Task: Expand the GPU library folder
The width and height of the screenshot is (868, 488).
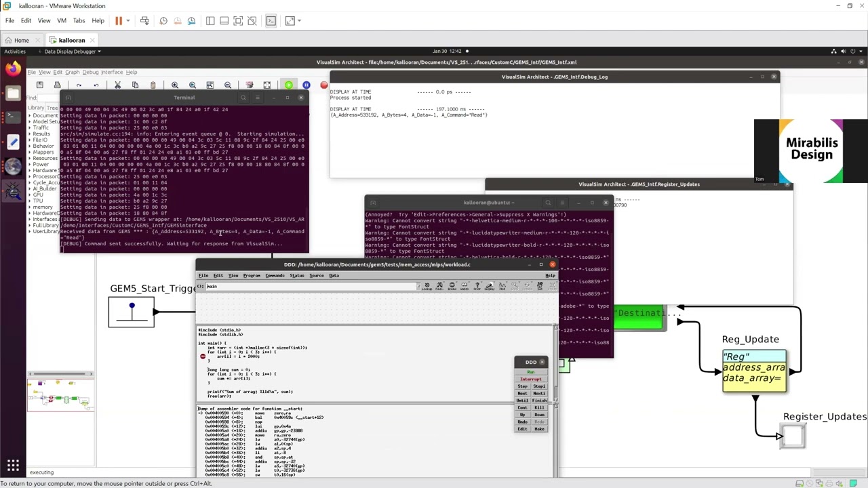Action: [30, 195]
